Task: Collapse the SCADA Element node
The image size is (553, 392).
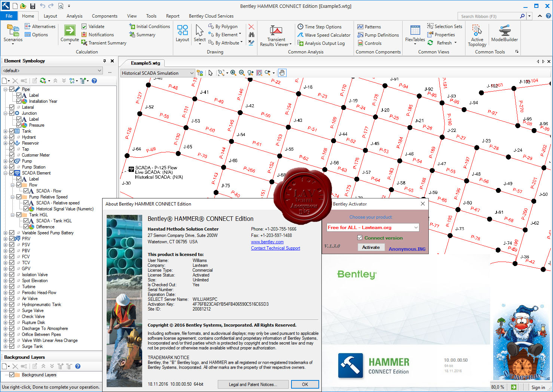Action: [x=5, y=173]
